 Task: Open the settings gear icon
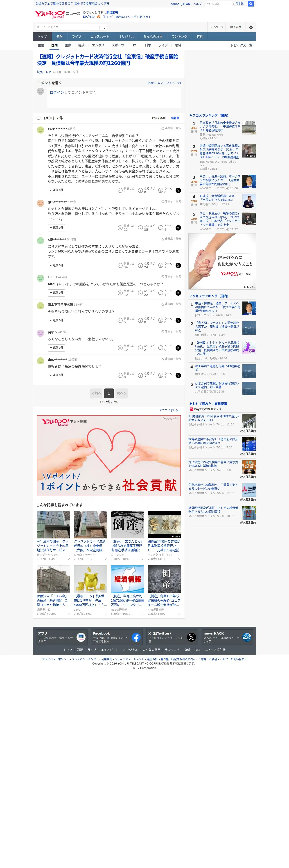pos(251,27)
